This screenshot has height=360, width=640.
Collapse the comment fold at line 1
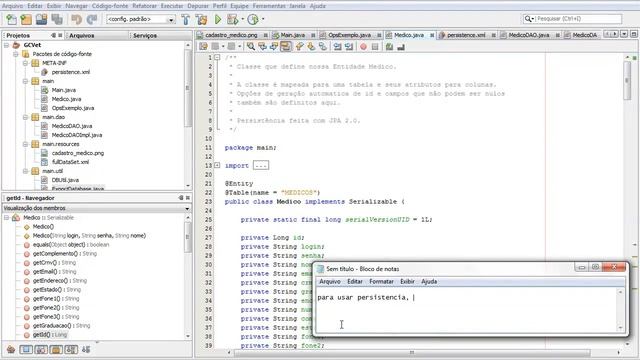pyautogui.click(x=217, y=58)
